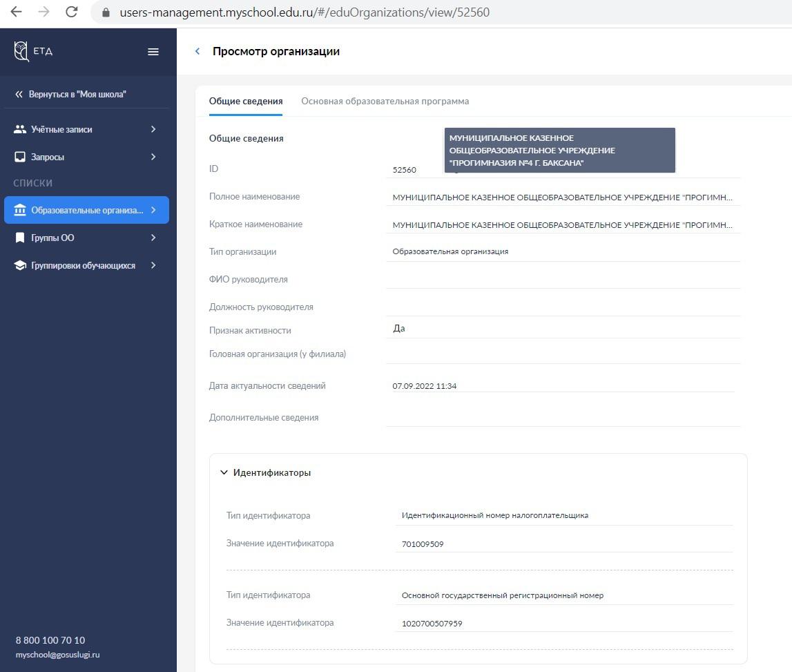Collapse the Идентификаторы section

[x=224, y=472]
